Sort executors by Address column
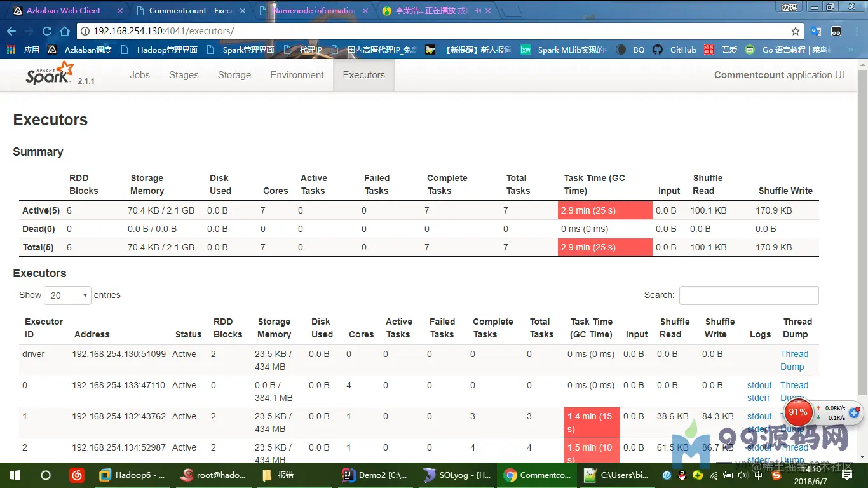This screenshot has width=868, height=488. 92,334
